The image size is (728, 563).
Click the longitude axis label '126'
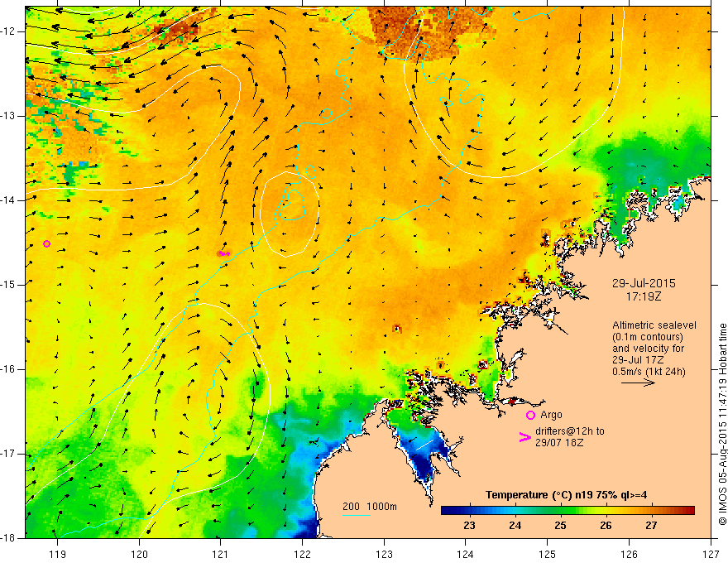click(629, 554)
